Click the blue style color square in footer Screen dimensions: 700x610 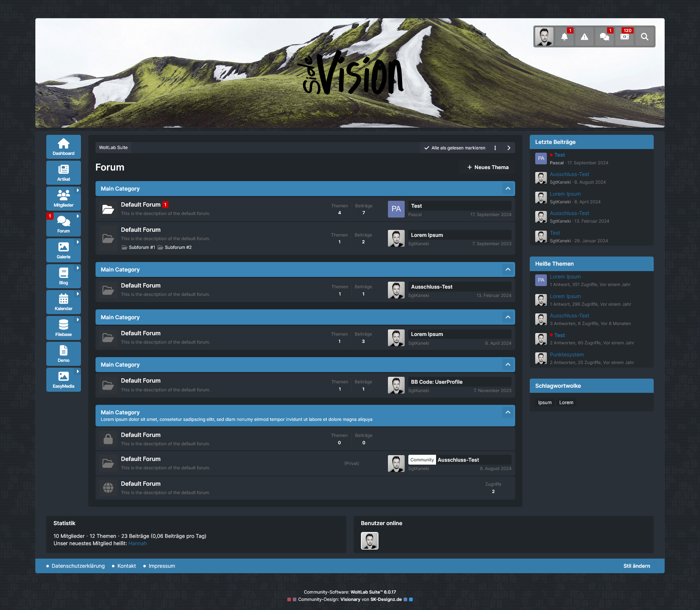tap(411, 599)
